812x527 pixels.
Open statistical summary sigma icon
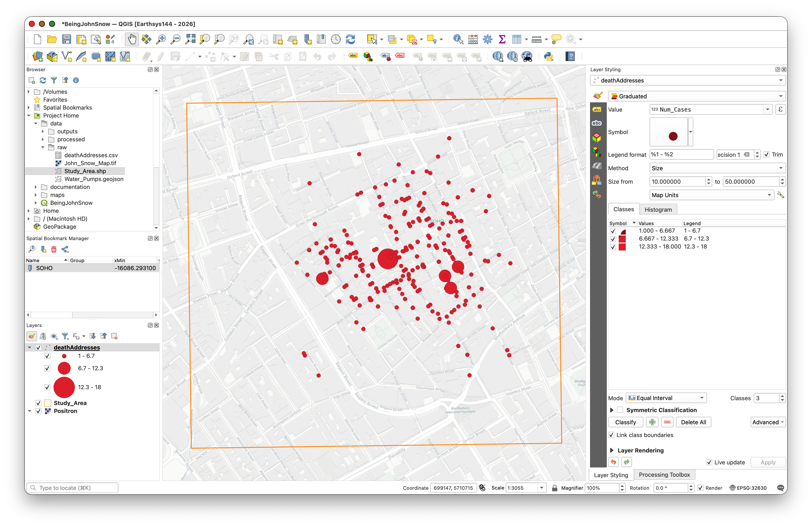(502, 39)
